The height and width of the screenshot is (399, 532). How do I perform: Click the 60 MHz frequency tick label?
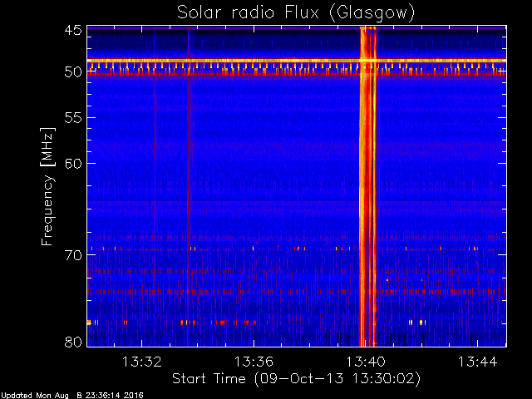click(x=73, y=164)
